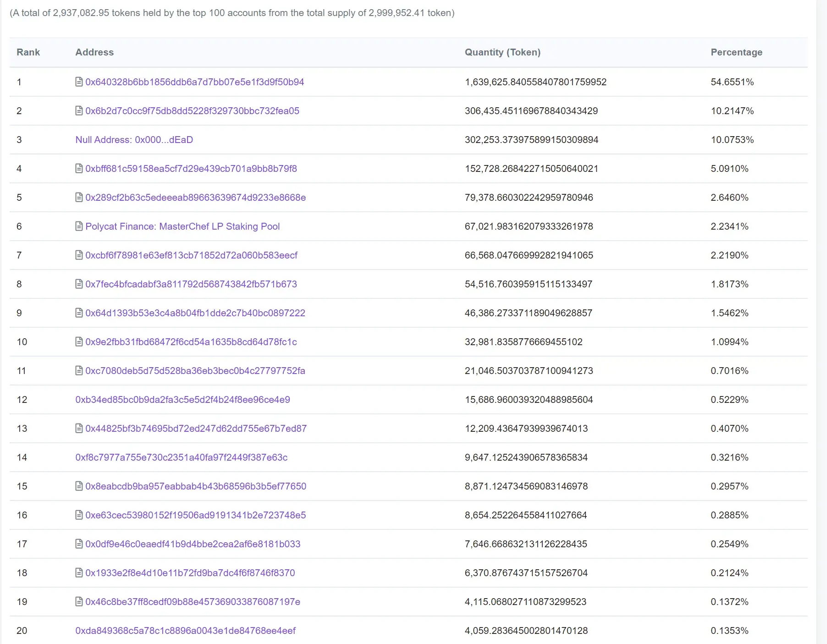Open Null Address: 0x000...dEaD link

[134, 140]
